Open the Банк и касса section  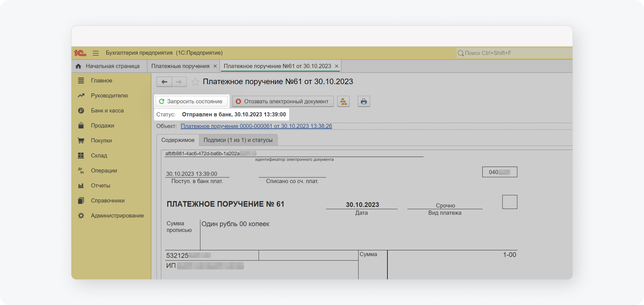pyautogui.click(x=107, y=111)
